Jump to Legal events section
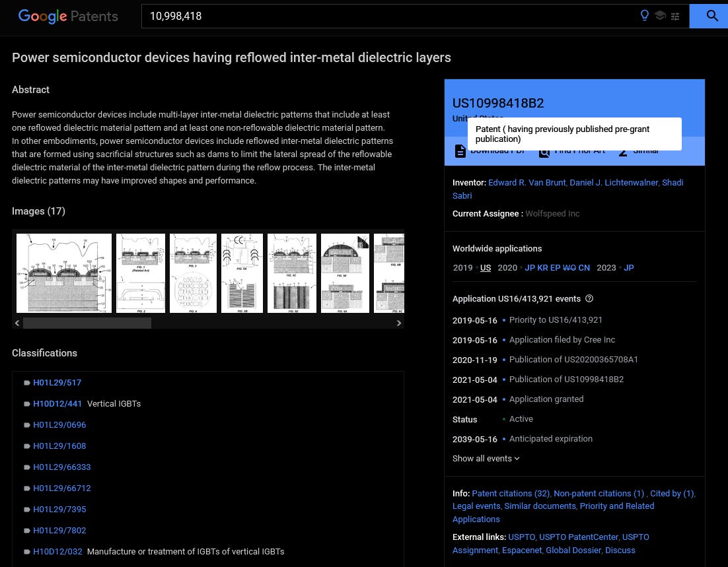Screen dimensions: 728x567 tap(476, 506)
